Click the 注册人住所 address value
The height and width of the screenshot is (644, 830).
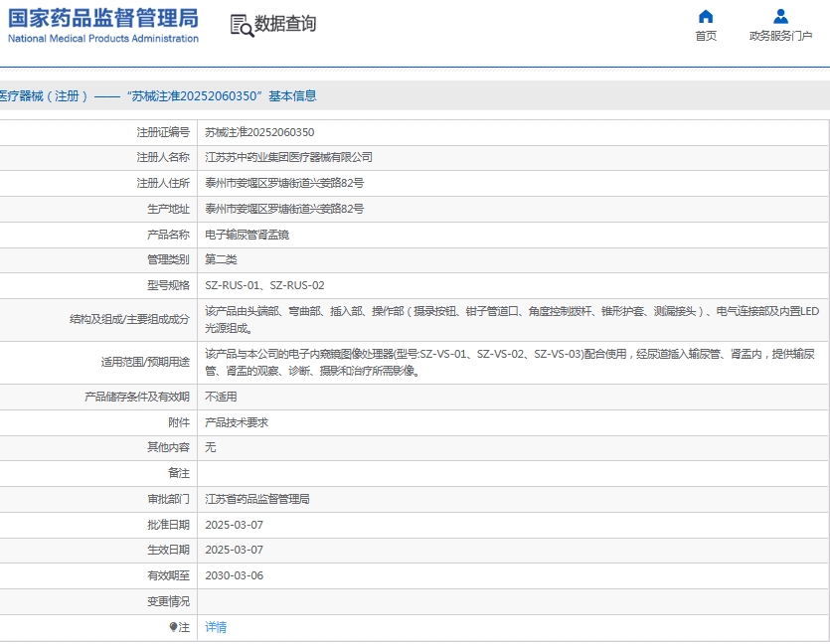284,183
